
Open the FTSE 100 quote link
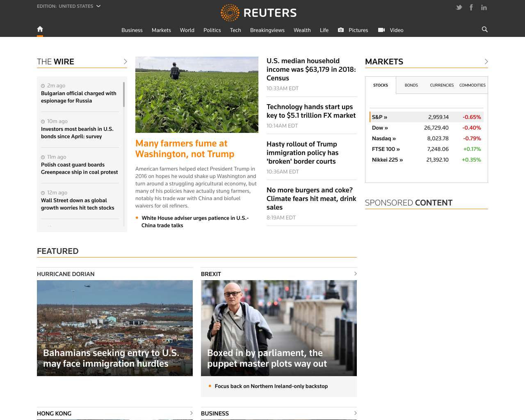pyautogui.click(x=386, y=149)
